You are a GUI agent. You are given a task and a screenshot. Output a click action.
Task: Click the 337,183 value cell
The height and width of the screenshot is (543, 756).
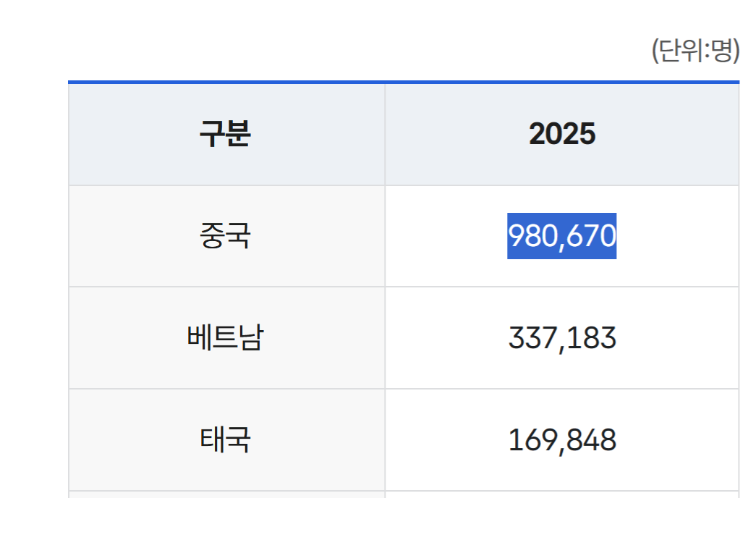click(x=562, y=338)
